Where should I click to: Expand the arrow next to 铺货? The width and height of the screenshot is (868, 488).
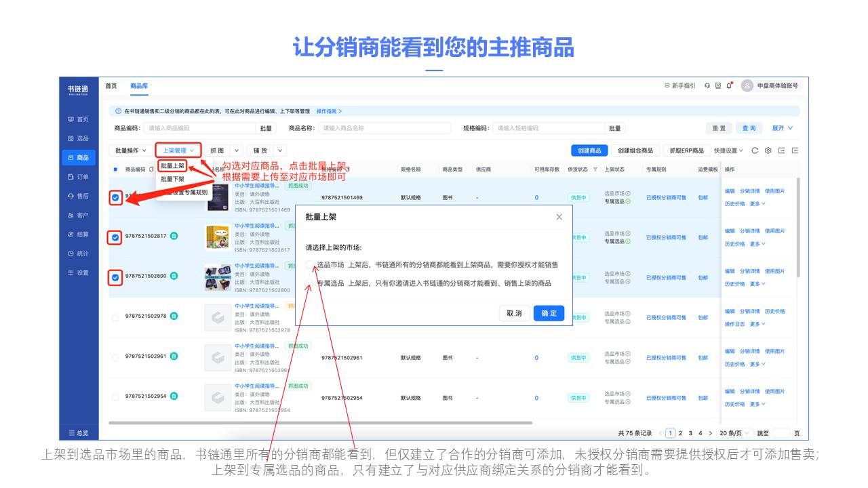(x=280, y=150)
